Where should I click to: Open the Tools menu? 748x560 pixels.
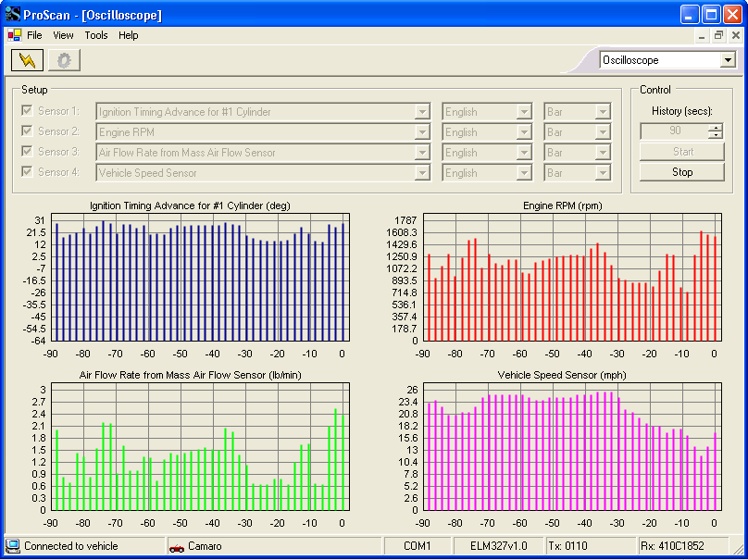click(x=96, y=35)
